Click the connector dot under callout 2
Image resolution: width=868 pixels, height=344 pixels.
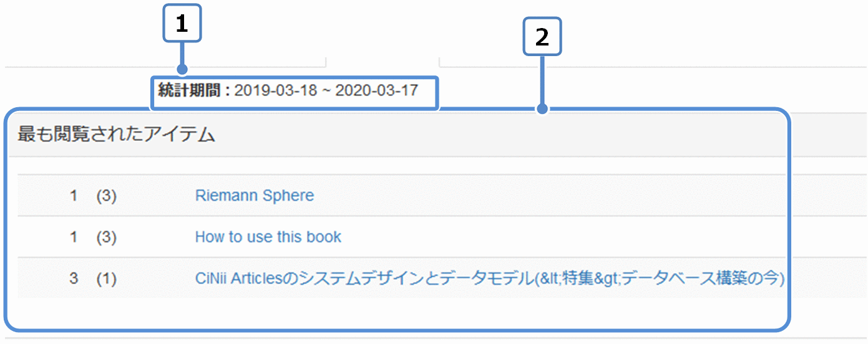(542, 109)
